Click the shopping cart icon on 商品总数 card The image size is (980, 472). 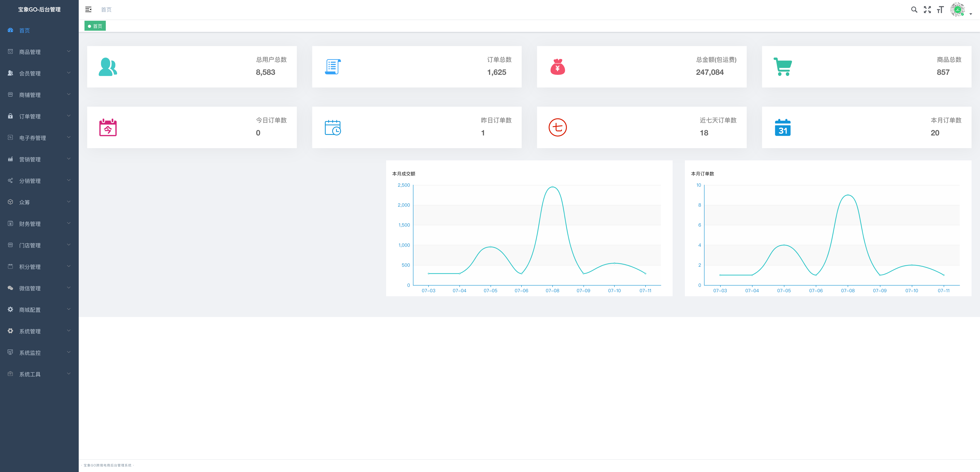pos(783,67)
